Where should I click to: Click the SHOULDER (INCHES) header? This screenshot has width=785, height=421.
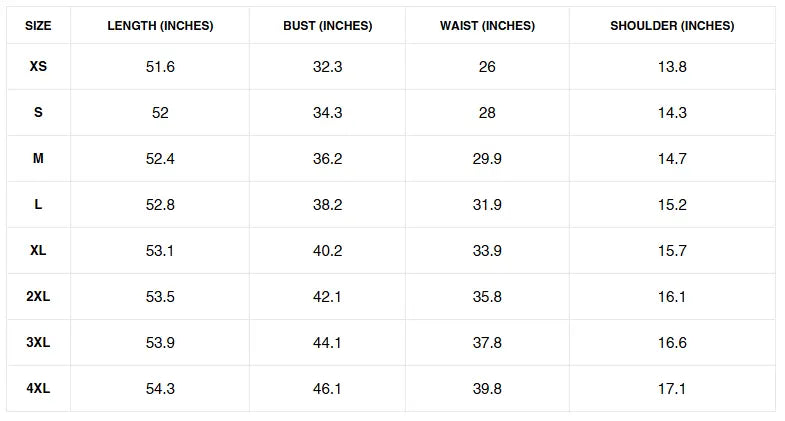pos(672,26)
